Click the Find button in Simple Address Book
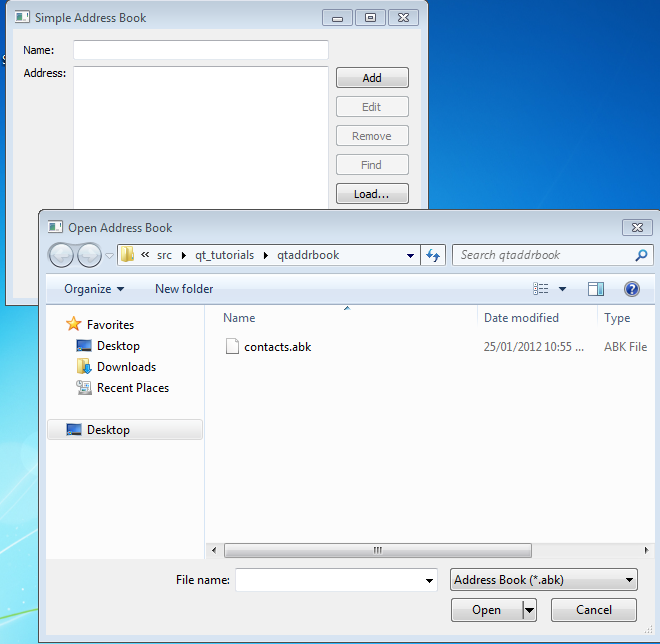The height and width of the screenshot is (644, 660). coord(372,165)
